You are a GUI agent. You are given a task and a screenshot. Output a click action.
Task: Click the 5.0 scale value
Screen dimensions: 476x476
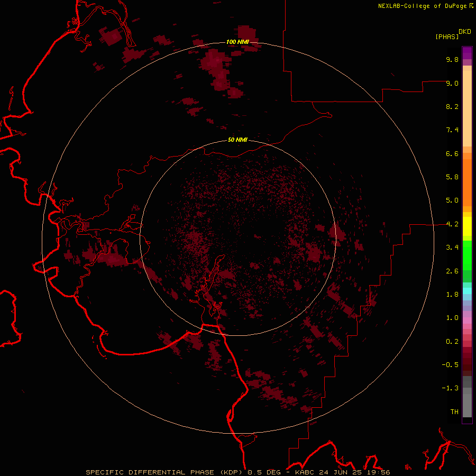pyautogui.click(x=452, y=200)
